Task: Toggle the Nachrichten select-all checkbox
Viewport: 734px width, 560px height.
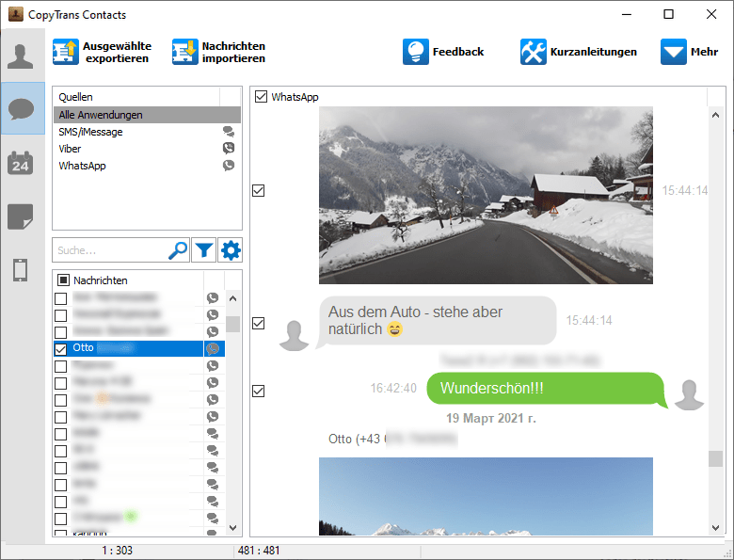Action: tap(63, 280)
